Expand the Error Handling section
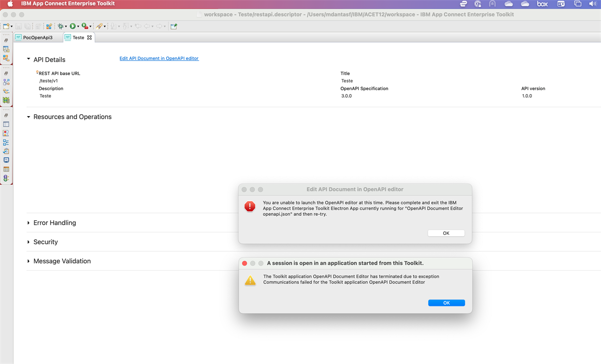601x364 pixels. click(29, 223)
